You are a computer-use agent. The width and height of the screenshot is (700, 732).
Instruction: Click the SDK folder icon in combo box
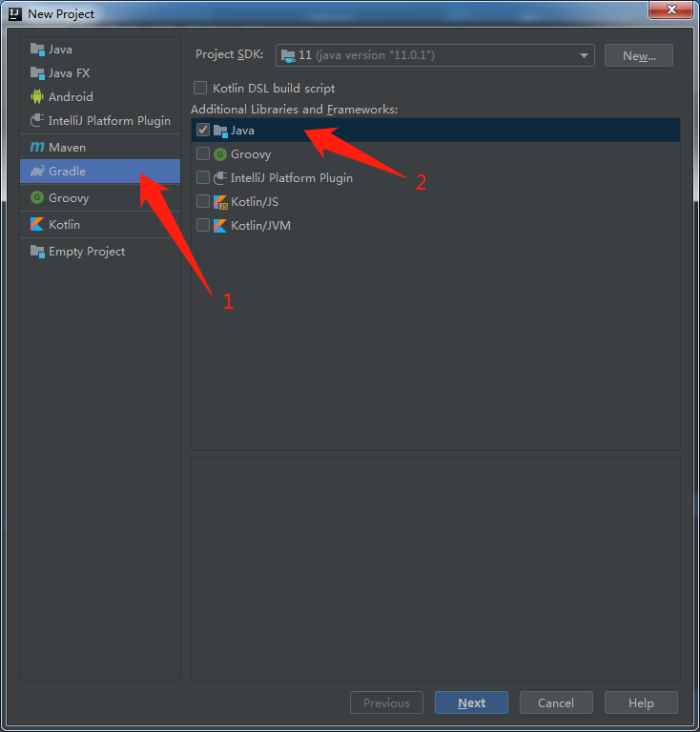pyautogui.click(x=288, y=55)
